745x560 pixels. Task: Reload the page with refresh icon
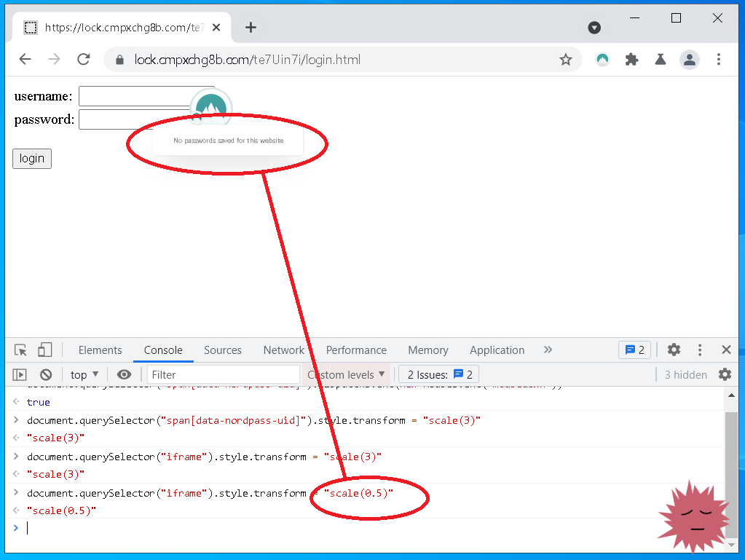pyautogui.click(x=84, y=60)
